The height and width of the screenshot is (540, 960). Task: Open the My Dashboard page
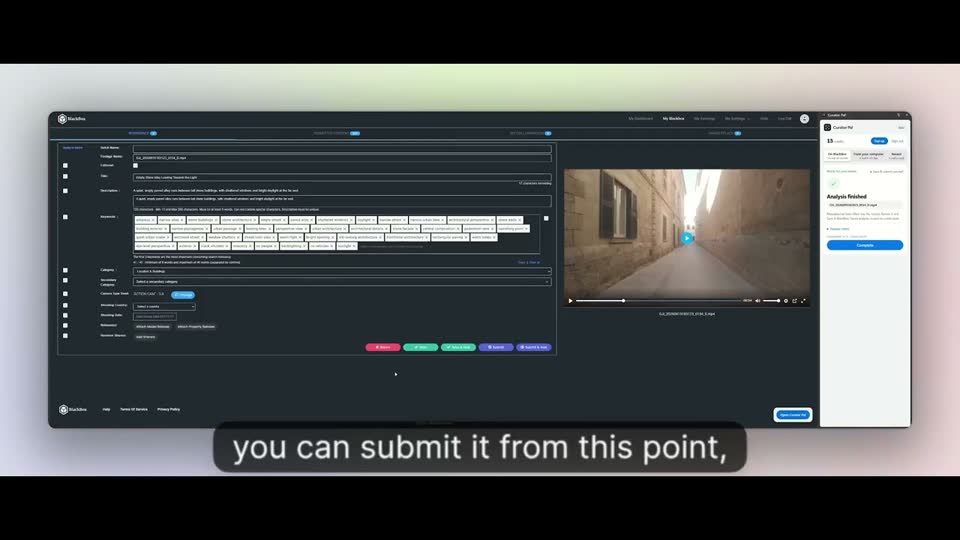click(640, 119)
